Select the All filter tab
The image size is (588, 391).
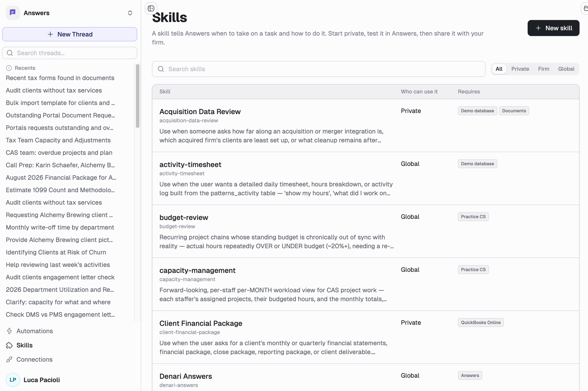coord(499,69)
